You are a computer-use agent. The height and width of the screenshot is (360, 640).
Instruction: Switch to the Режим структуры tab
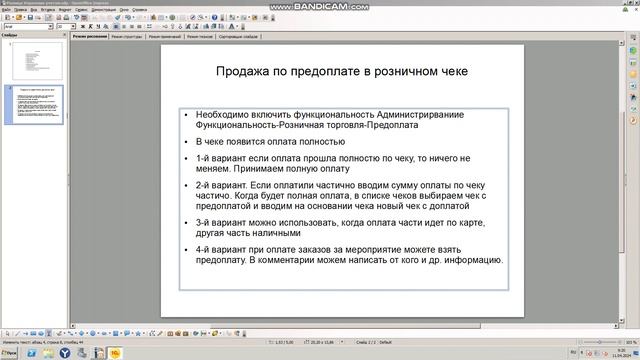click(127, 36)
